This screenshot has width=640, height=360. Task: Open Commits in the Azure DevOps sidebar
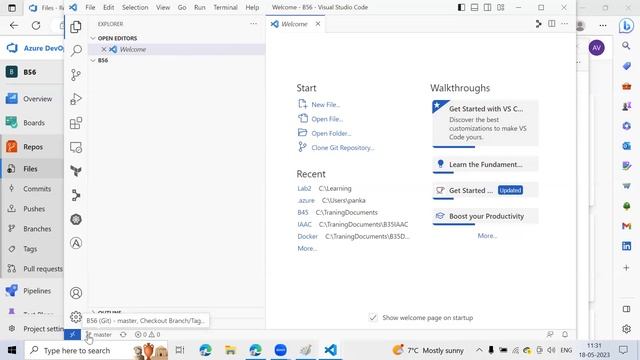[33, 189]
